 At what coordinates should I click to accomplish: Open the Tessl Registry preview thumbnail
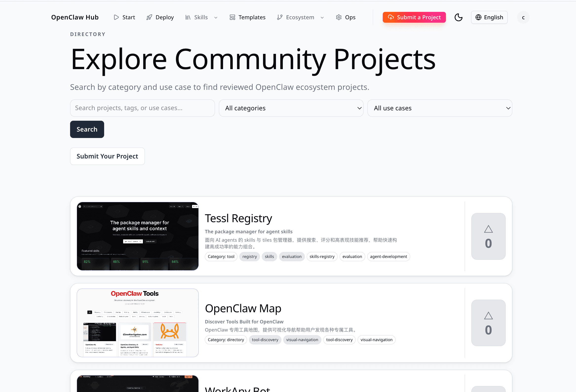137,236
